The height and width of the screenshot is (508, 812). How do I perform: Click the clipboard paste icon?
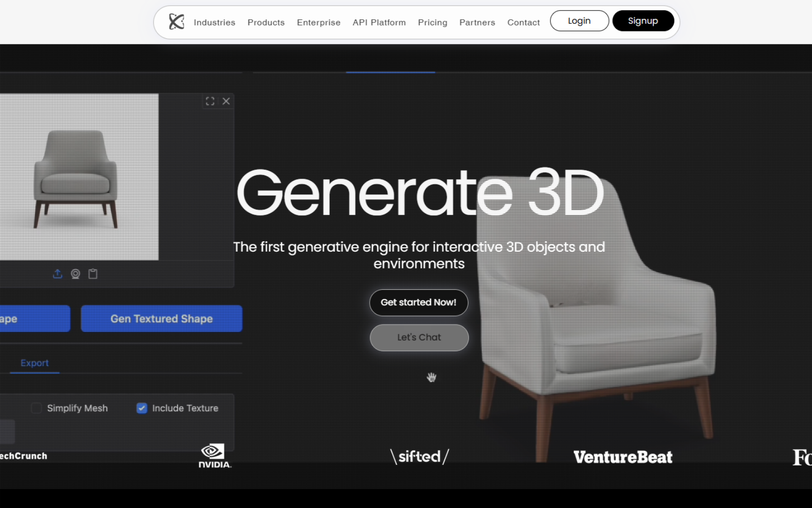(x=93, y=274)
